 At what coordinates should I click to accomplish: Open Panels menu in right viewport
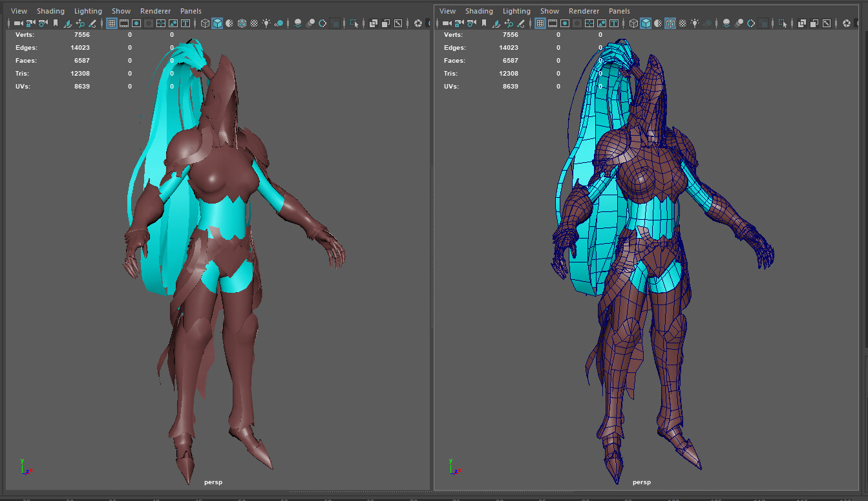(x=619, y=11)
